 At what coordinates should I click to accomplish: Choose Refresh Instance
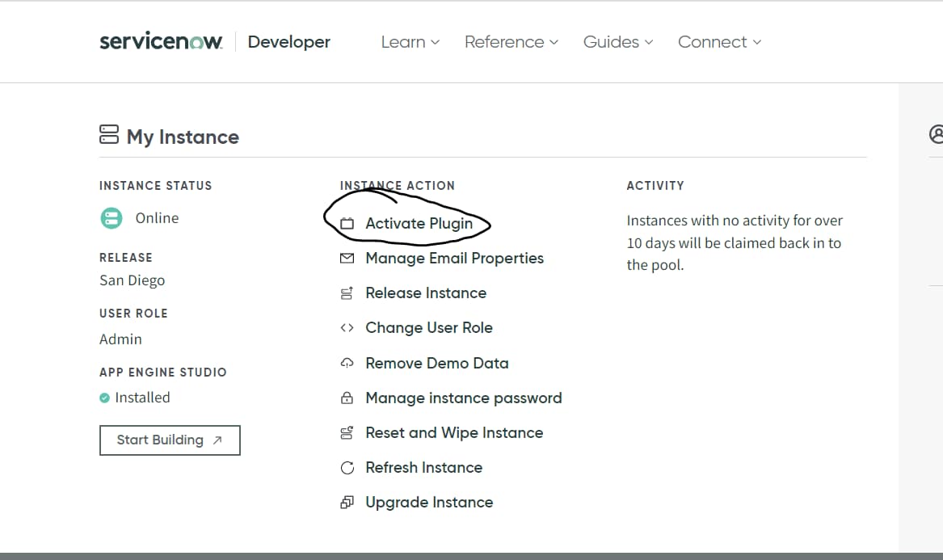tap(424, 467)
